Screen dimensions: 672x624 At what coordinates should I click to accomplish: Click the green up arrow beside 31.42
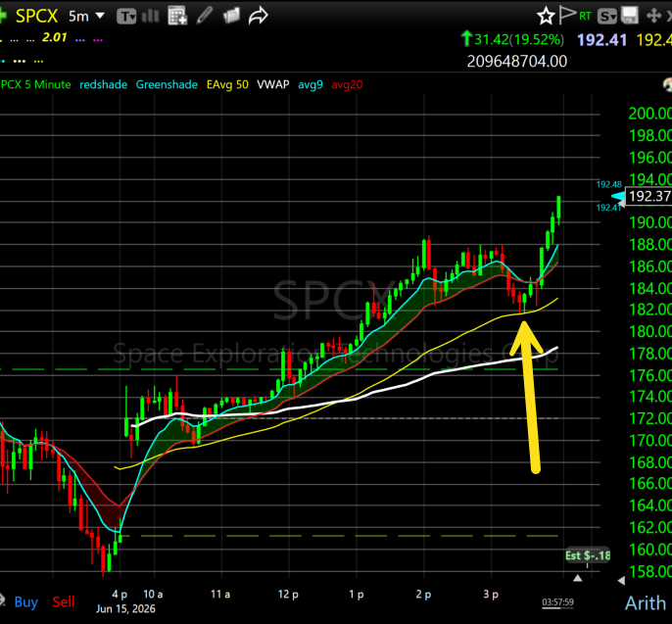(466, 38)
